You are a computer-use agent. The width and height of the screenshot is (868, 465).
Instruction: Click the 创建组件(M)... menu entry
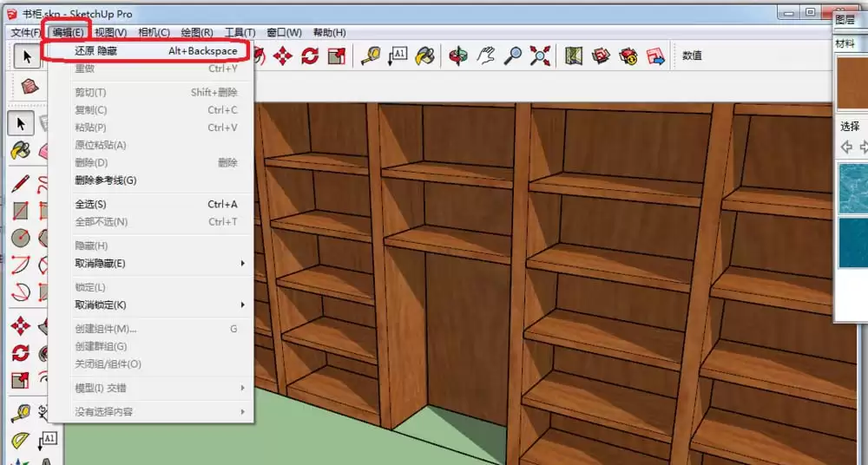point(150,329)
